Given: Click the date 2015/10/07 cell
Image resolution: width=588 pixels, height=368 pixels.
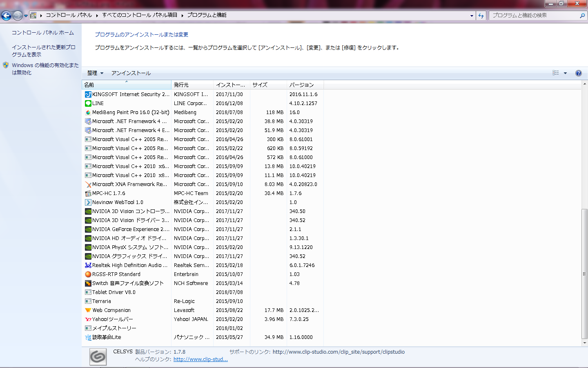Looking at the screenshot, I should click(x=229, y=274).
